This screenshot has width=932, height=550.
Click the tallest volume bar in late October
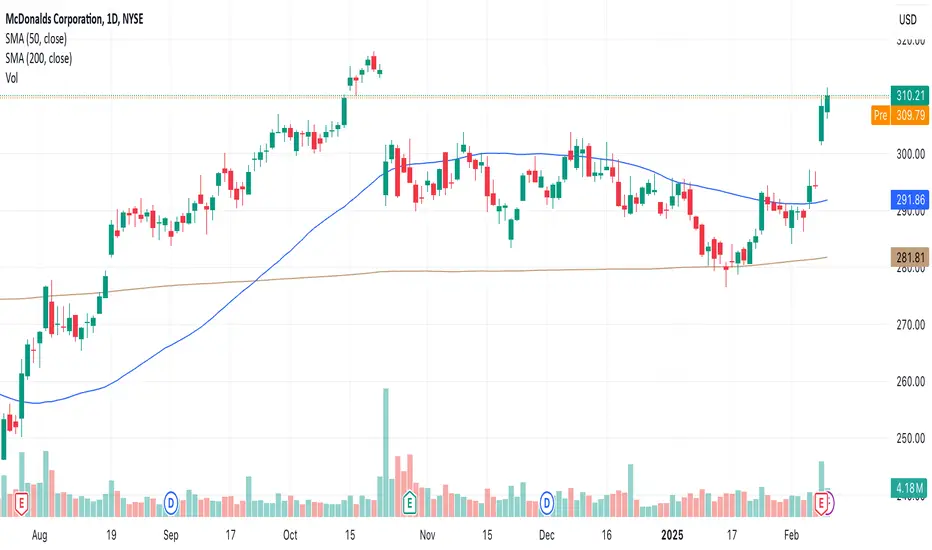[x=386, y=452]
